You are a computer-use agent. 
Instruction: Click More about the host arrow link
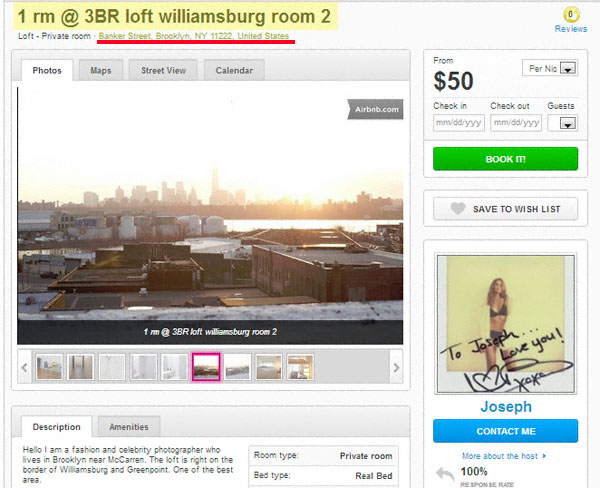click(504, 456)
